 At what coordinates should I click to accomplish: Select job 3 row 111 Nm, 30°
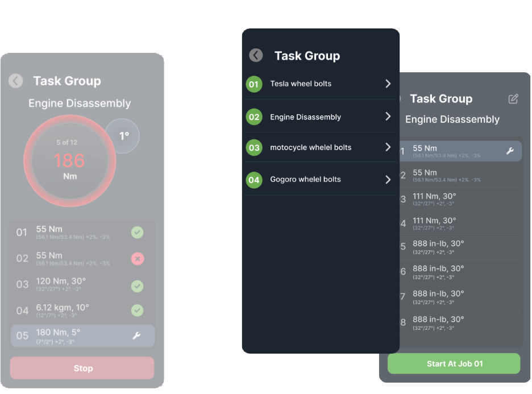460,199
